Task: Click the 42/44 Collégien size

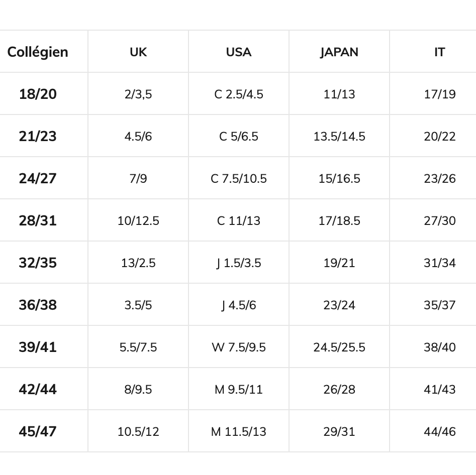Action: (x=38, y=389)
